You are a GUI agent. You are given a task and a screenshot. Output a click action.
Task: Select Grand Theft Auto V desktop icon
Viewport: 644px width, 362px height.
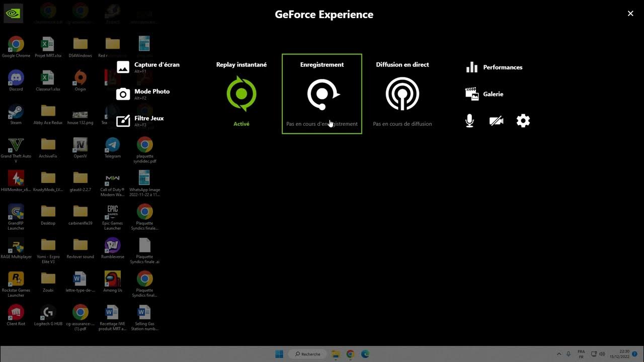[16, 150]
